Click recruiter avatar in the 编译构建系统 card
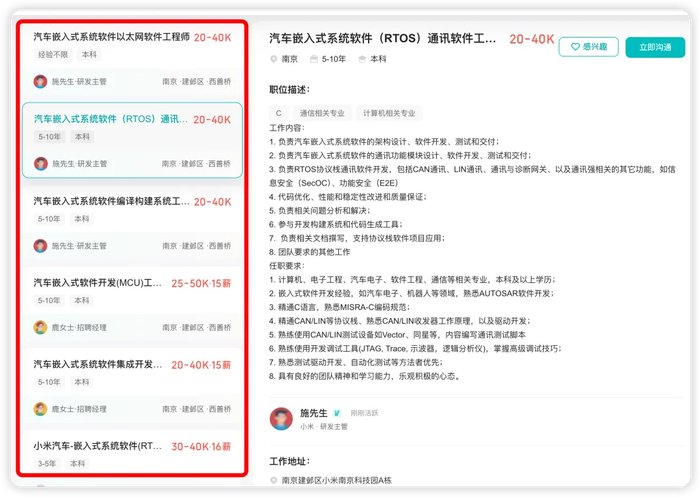700x497 pixels. tap(40, 246)
